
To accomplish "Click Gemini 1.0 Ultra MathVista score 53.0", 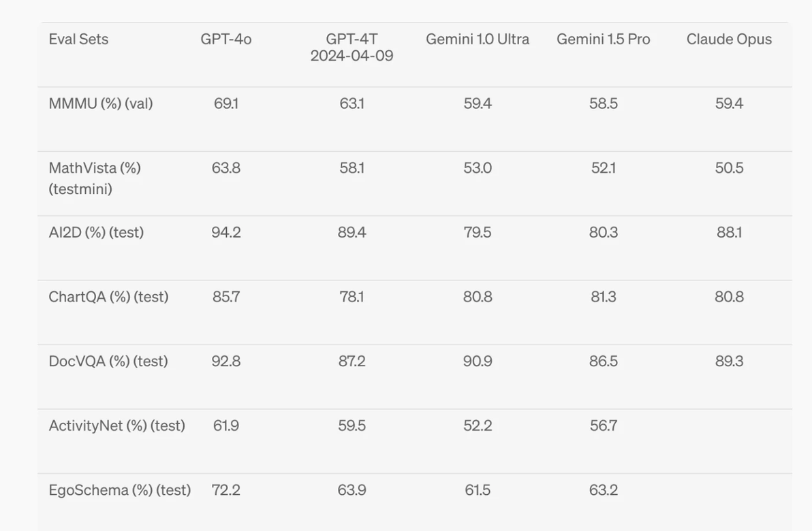I will click(478, 168).
